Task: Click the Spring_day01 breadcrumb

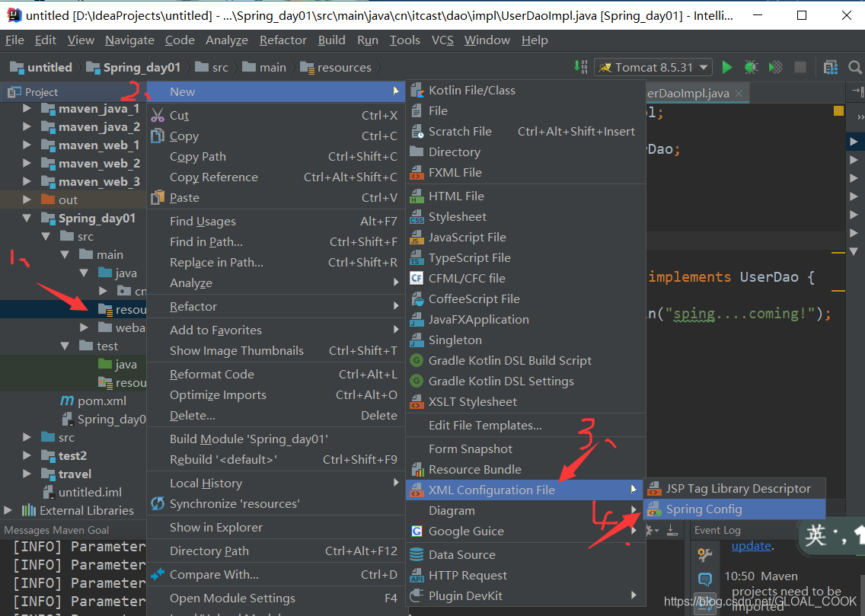Action: 134,67
